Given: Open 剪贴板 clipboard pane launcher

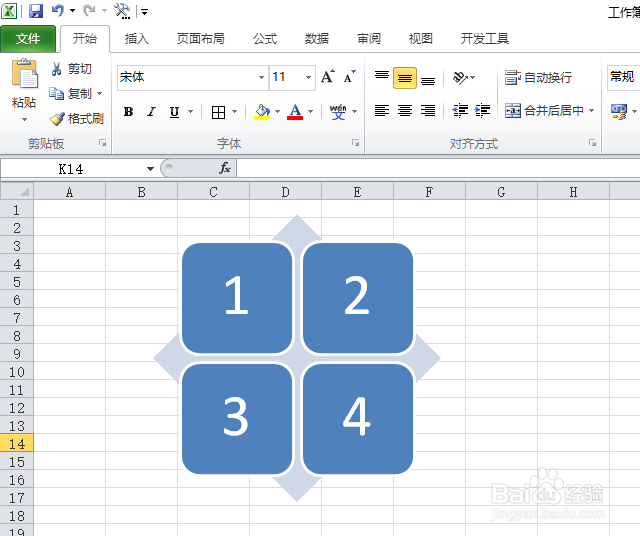Looking at the screenshot, I should (x=102, y=143).
